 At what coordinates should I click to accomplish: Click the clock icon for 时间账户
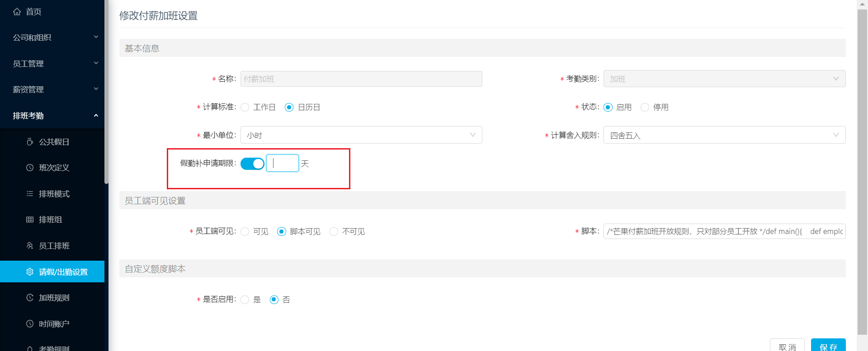(30, 324)
